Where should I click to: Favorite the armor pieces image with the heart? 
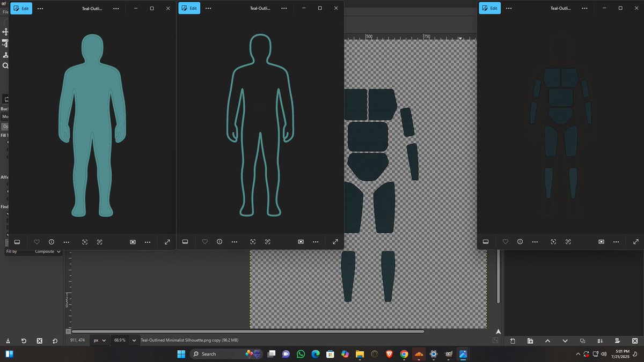[x=506, y=242]
